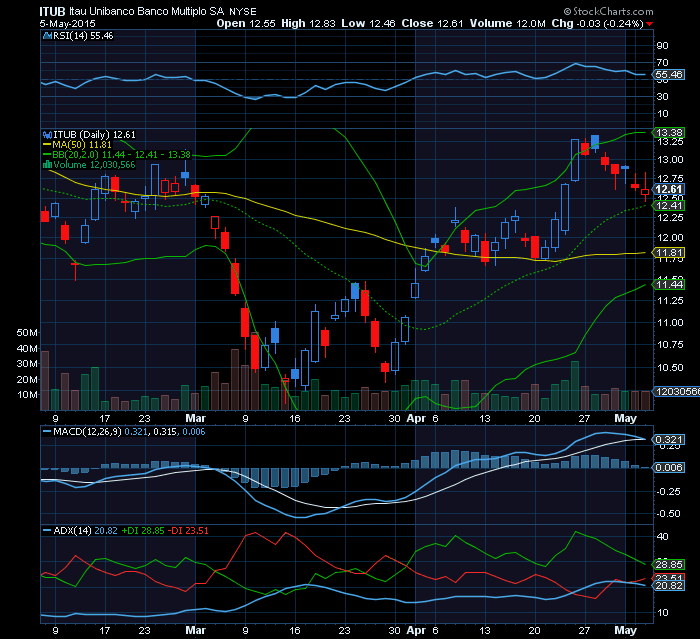Click the MACD(12,26,9) legend label
700x639 pixels.
point(87,432)
